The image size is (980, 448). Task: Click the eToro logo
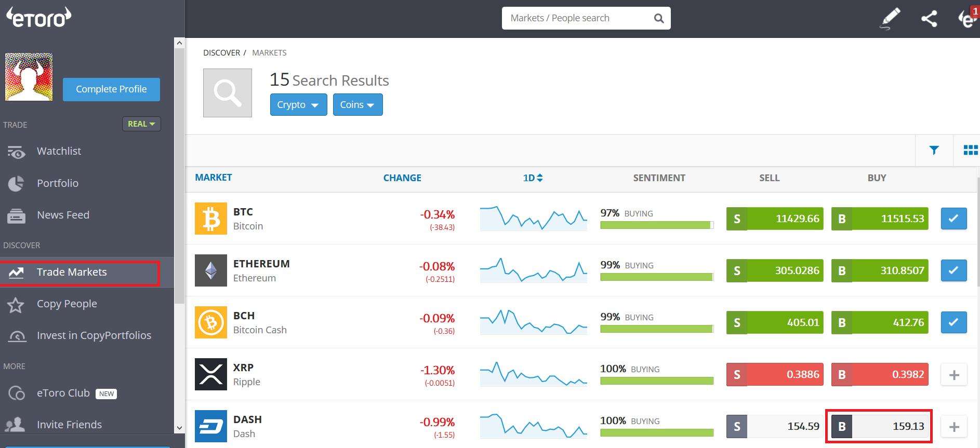38,17
